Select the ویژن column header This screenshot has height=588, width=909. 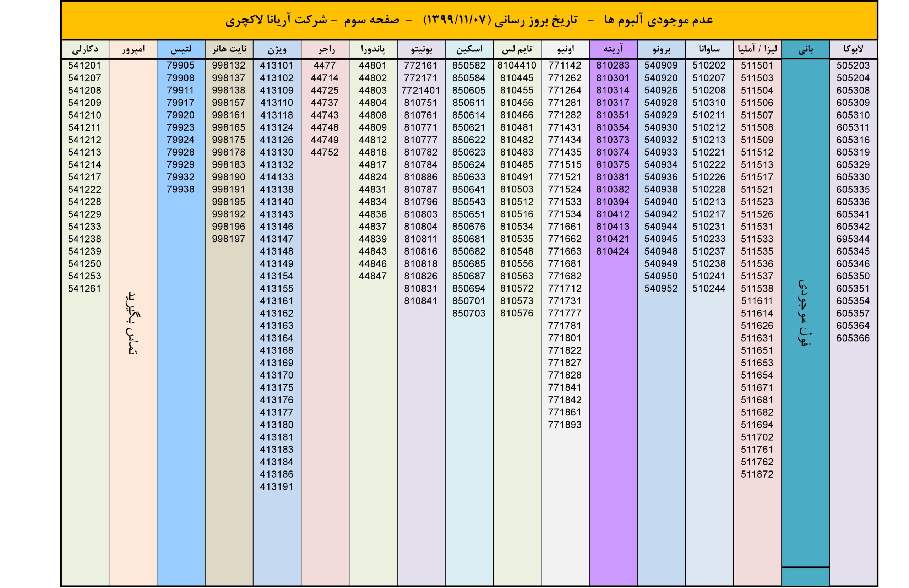(x=277, y=49)
